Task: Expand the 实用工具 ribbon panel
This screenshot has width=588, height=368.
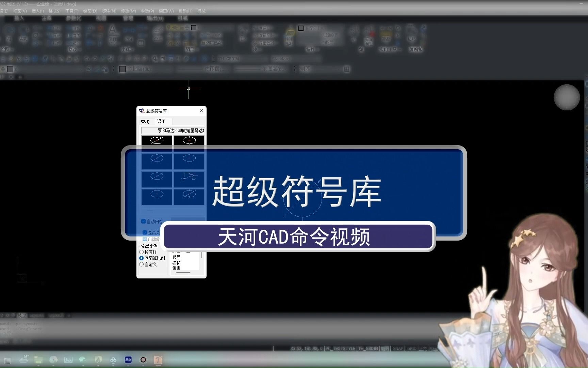Action: point(390,49)
